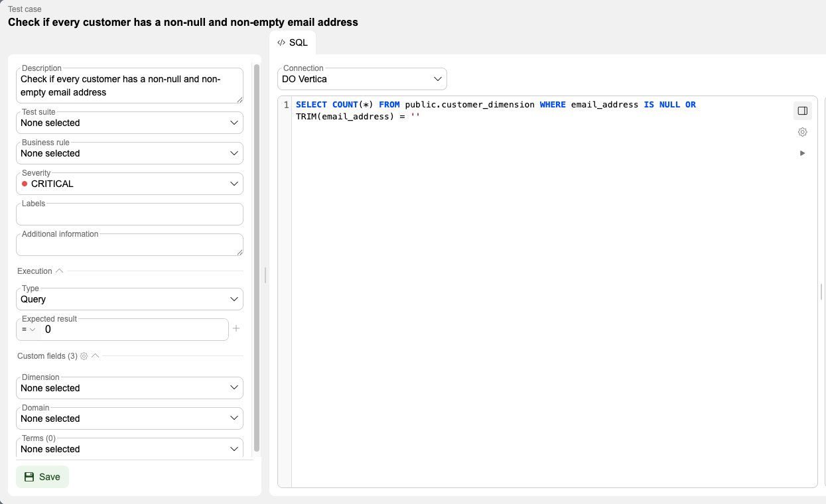Screen dimensions: 826x504
Task: Click the WHERE keyword in the query
Action: 553,105
